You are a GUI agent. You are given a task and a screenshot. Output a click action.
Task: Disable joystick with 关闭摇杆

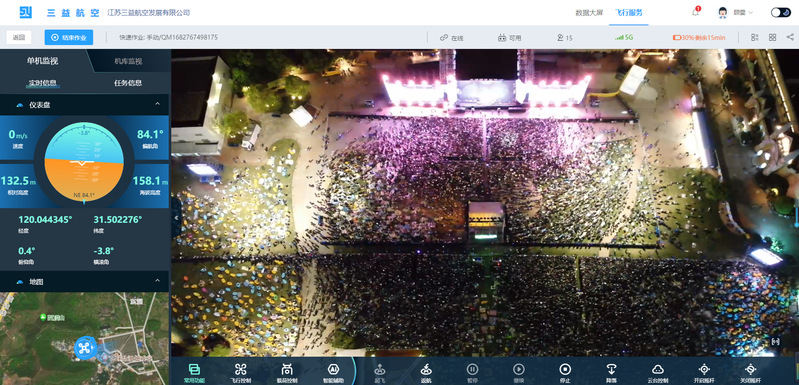pyautogui.click(x=750, y=369)
